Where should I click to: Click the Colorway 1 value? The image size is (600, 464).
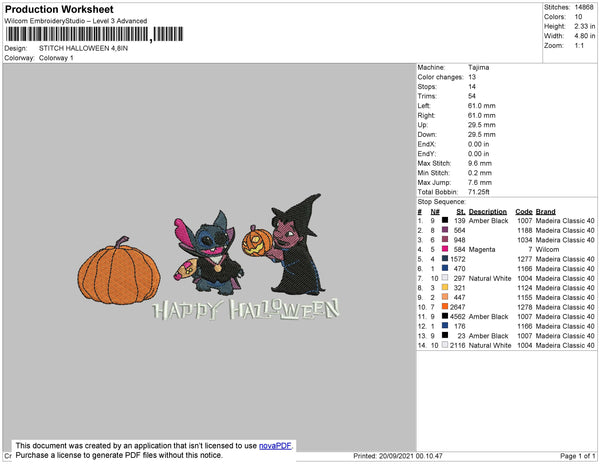coord(56,58)
